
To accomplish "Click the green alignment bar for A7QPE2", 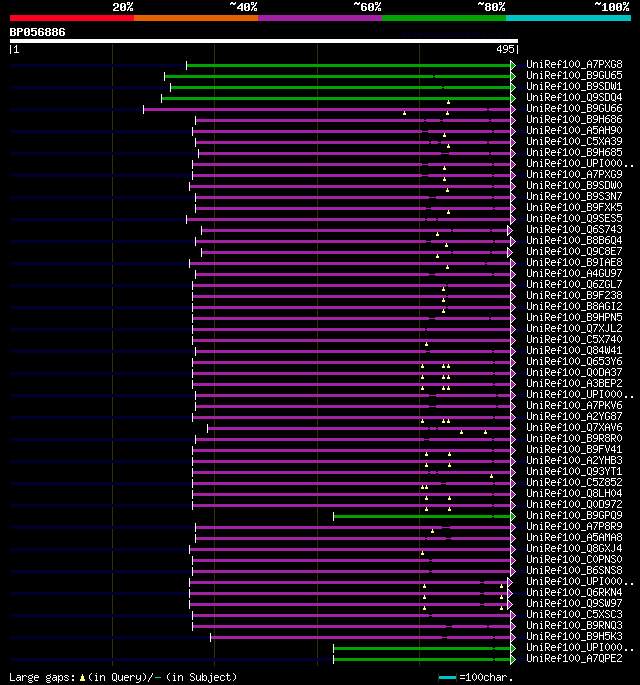I will click(x=422, y=660).
